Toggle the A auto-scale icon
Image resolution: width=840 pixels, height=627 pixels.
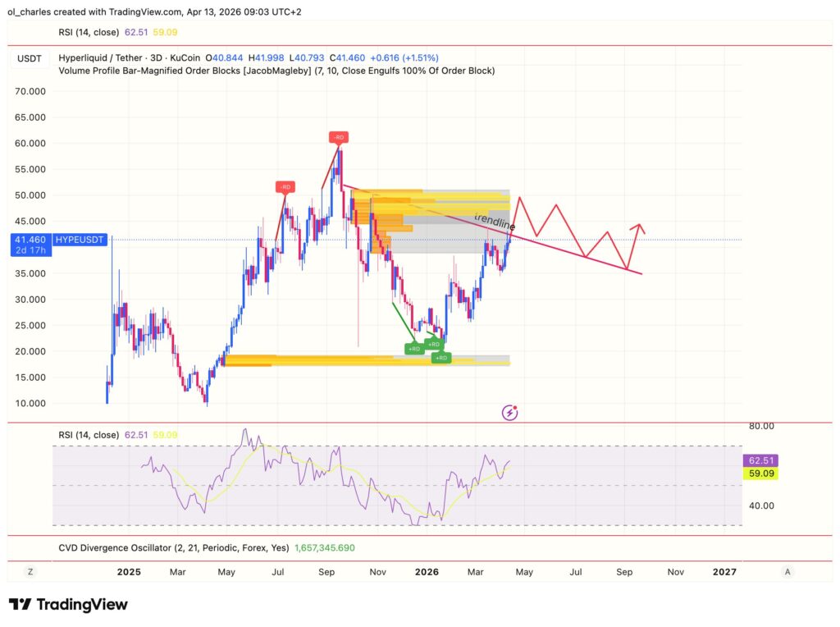787,571
